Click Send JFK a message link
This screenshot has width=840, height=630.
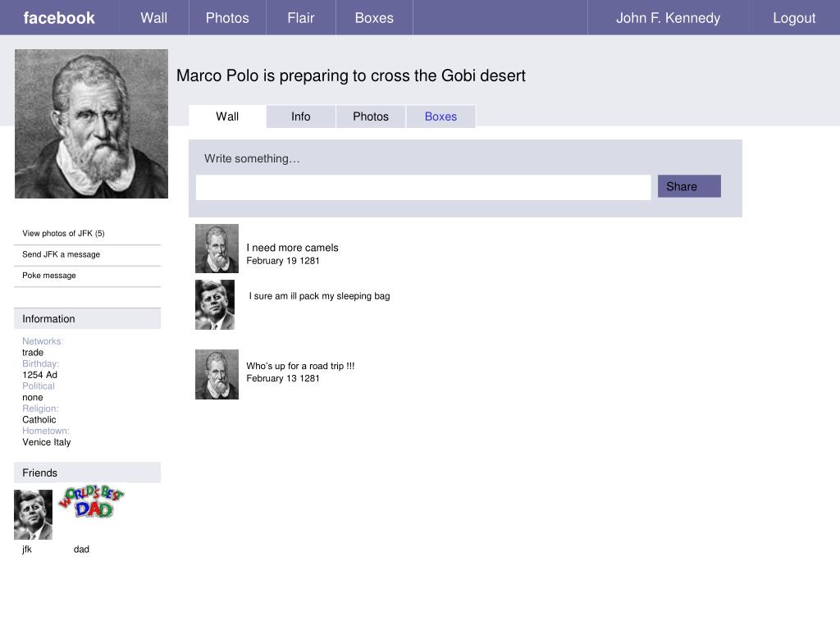(61, 254)
